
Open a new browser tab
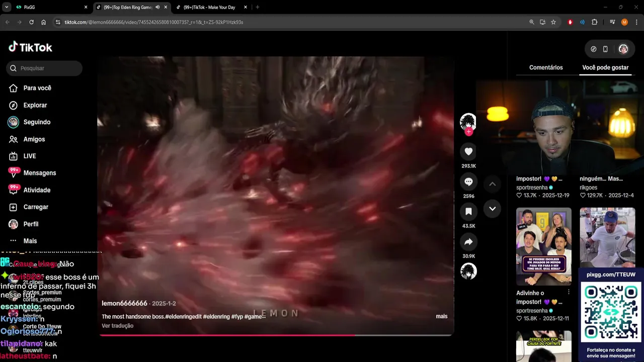coord(258,7)
